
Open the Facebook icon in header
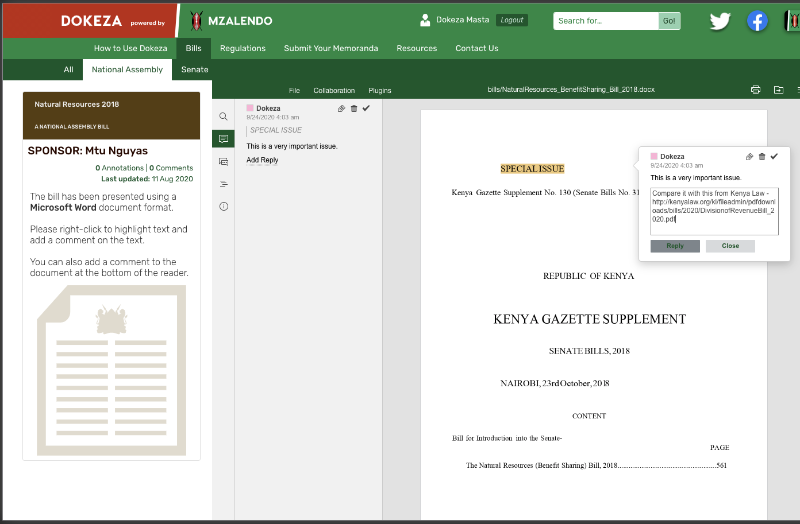[x=758, y=21]
